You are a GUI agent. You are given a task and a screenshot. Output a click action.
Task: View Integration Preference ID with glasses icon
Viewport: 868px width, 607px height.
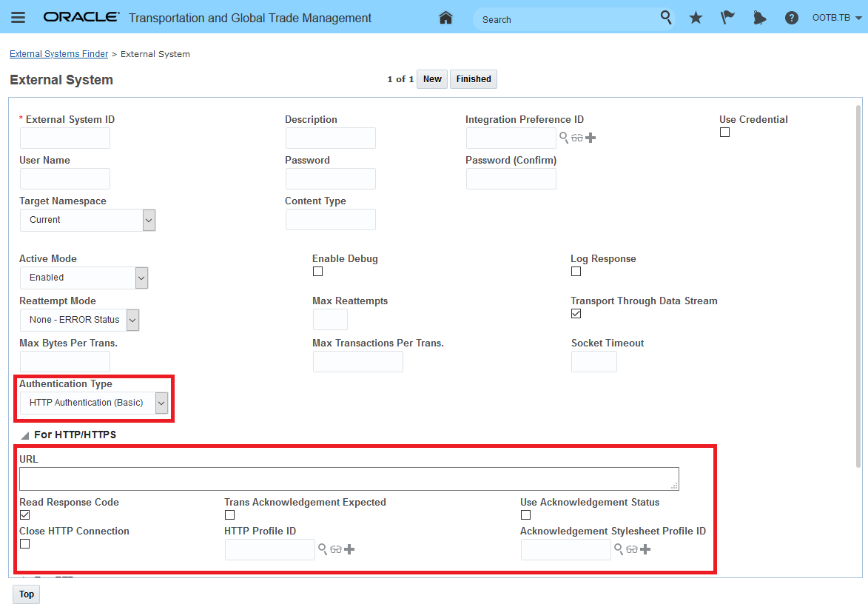pos(577,138)
